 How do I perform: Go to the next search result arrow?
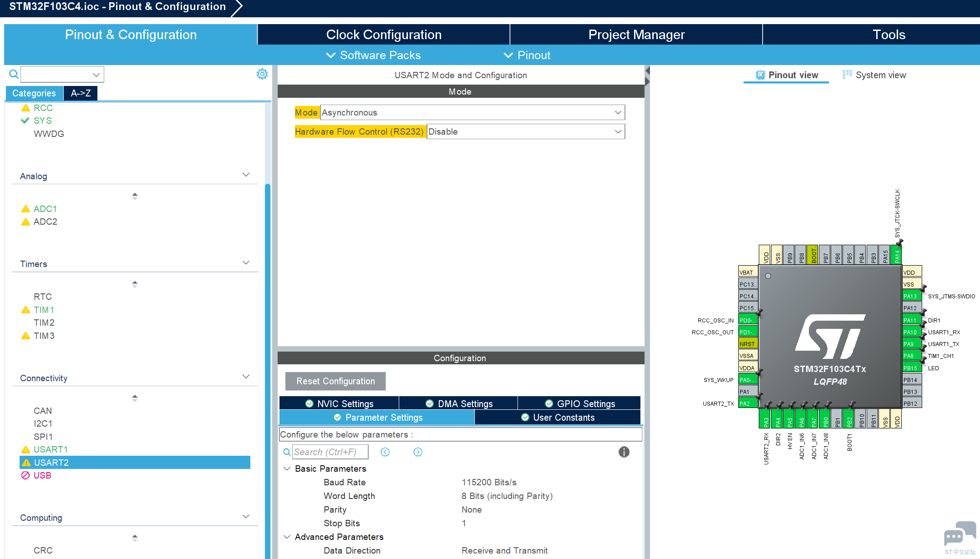coord(418,452)
